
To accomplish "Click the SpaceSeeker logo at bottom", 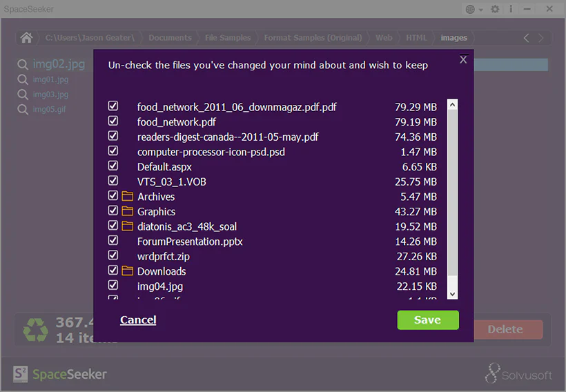I will [60, 374].
